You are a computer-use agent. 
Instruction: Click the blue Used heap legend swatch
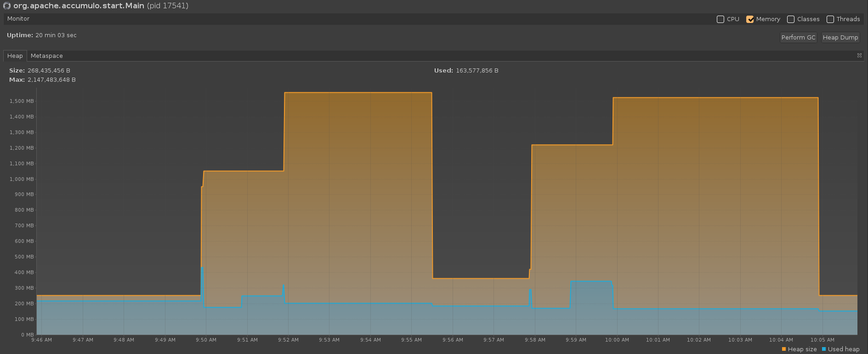pos(824,349)
